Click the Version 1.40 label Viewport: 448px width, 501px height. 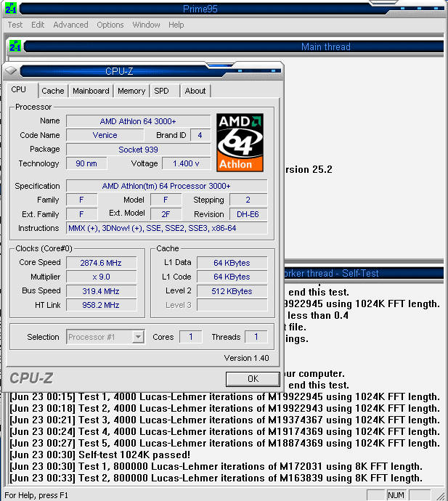(x=246, y=358)
